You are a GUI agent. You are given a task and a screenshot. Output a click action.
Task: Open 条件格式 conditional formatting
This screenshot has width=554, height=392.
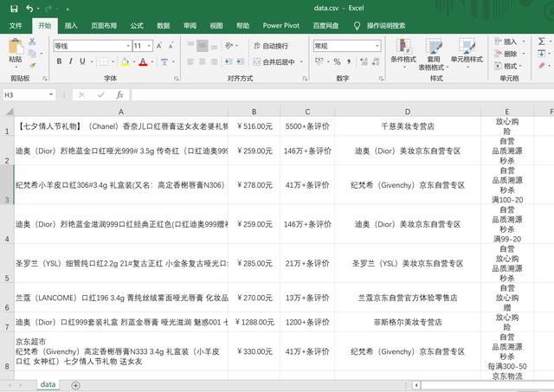[x=403, y=54]
